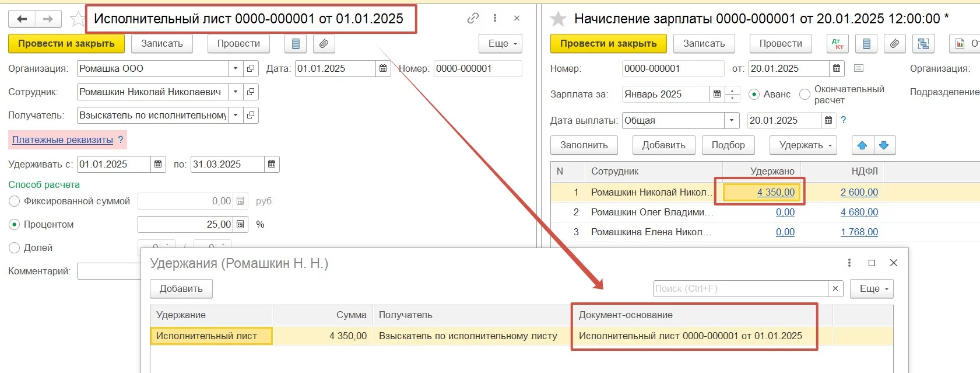Expand Дата выплаты Общая dropdown
Viewport: 980px width, 373px height.
732,120
